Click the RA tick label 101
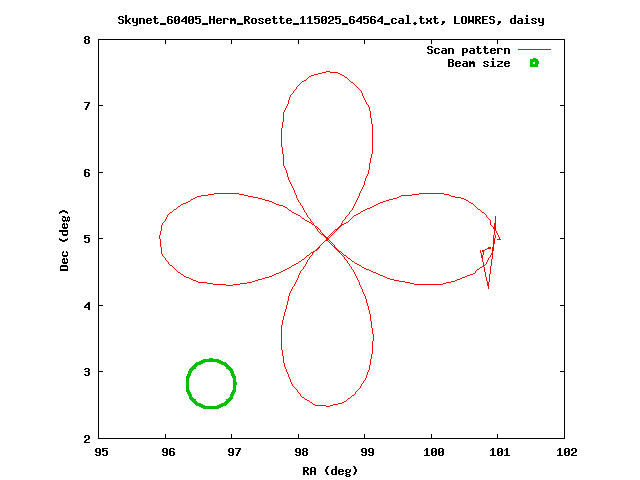 tap(500, 452)
